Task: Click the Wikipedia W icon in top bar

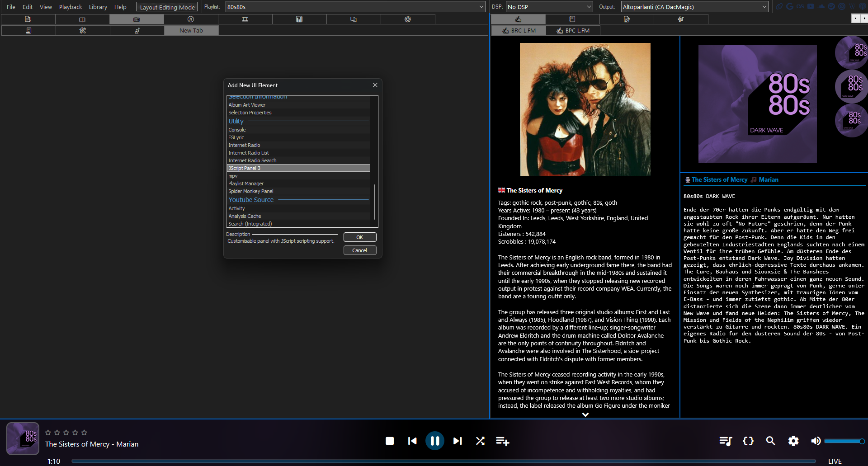Action: pyautogui.click(x=852, y=7)
